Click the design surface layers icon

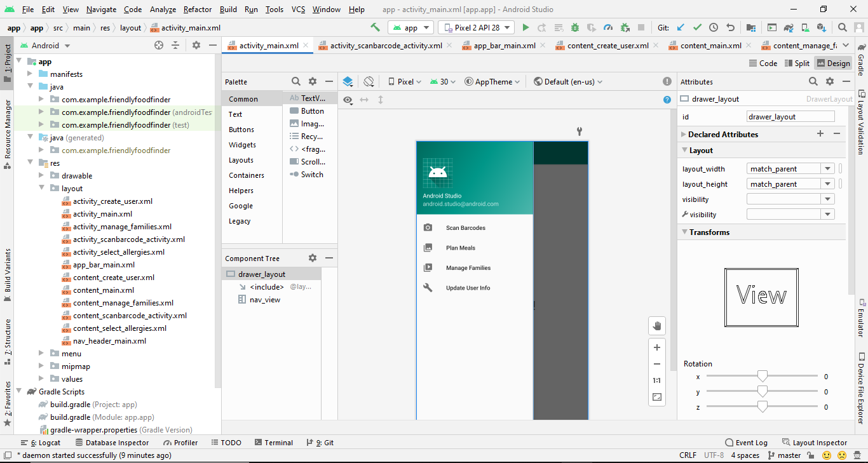tap(348, 81)
